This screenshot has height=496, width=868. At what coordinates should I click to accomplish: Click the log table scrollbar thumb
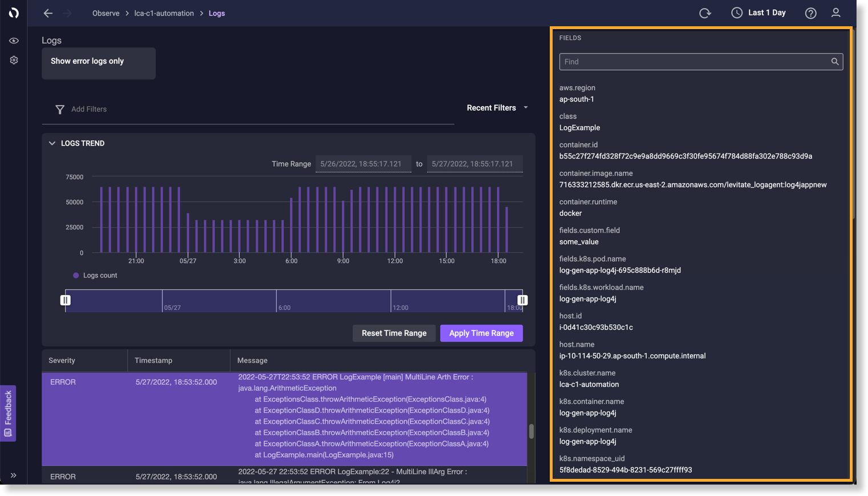(x=532, y=432)
